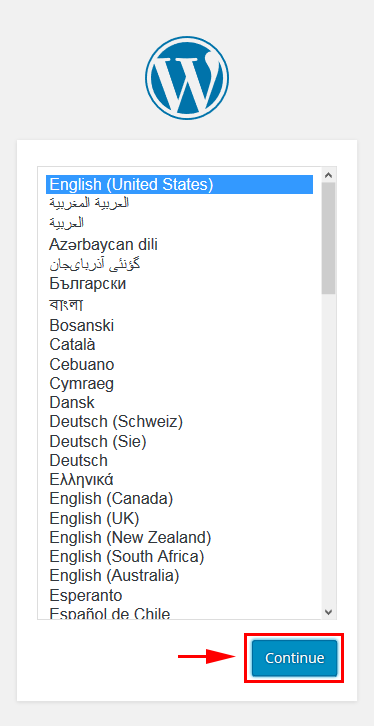Choose Deutsch (Sie) language
The width and height of the screenshot is (374, 726).
(180, 441)
